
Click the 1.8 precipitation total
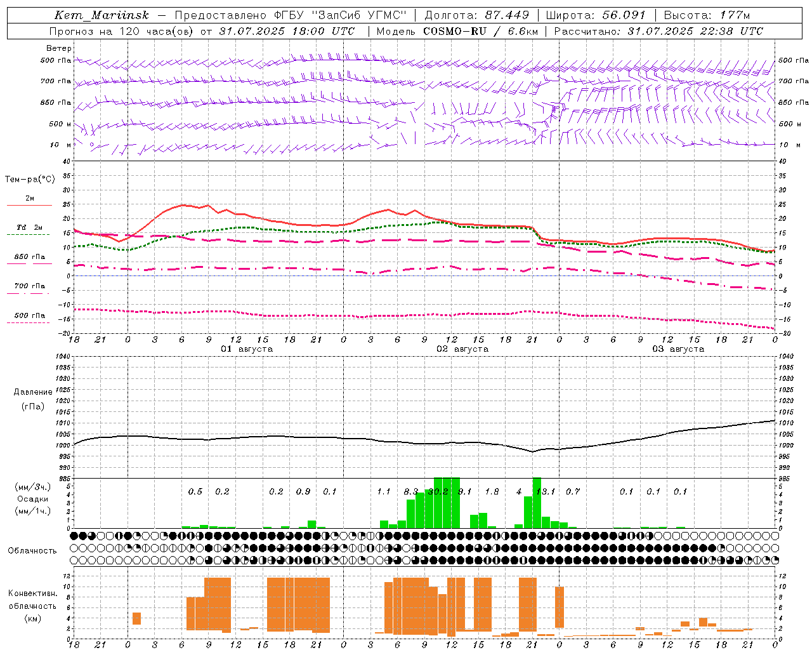[x=492, y=492]
